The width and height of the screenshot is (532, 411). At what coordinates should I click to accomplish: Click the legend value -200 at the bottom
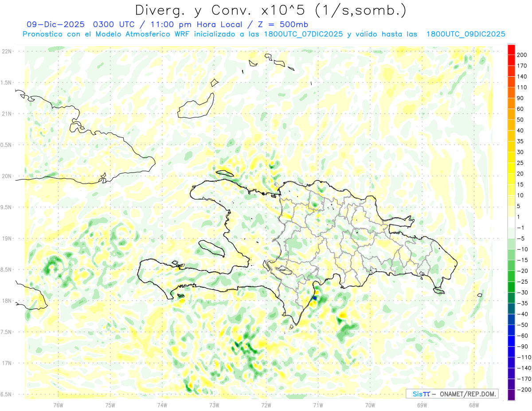[x=524, y=390]
